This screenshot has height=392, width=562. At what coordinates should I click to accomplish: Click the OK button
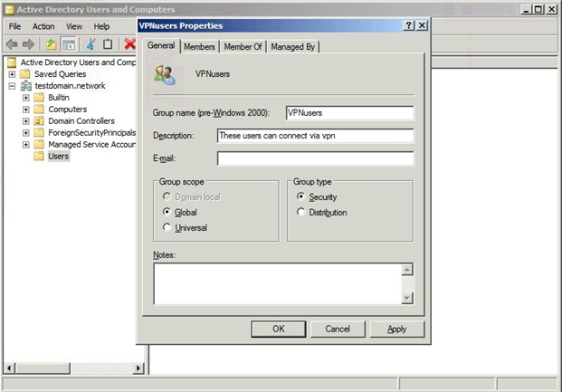coord(279,329)
